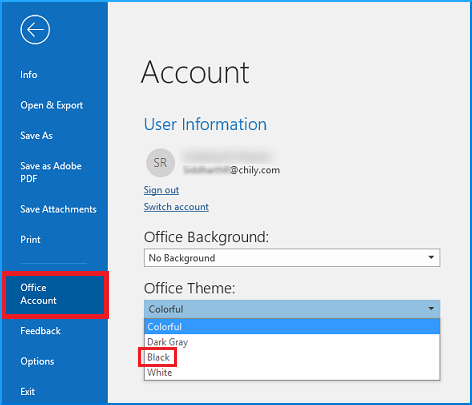This screenshot has width=472, height=405.
Task: Choose Save As in the sidebar
Action: (x=36, y=136)
